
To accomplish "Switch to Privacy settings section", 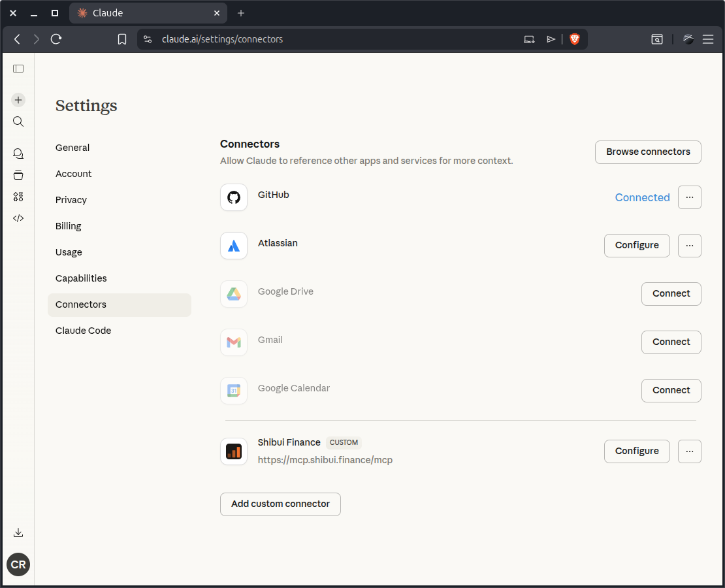I will click(71, 200).
